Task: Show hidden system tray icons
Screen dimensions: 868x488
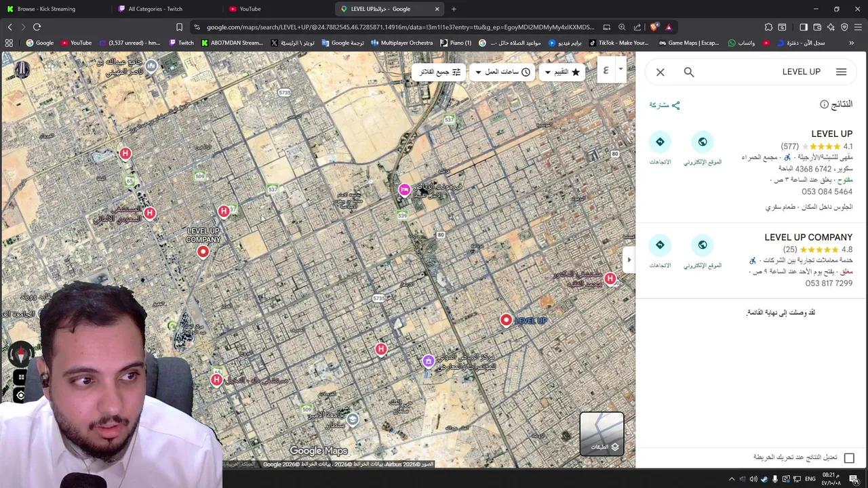Action: click(731, 479)
